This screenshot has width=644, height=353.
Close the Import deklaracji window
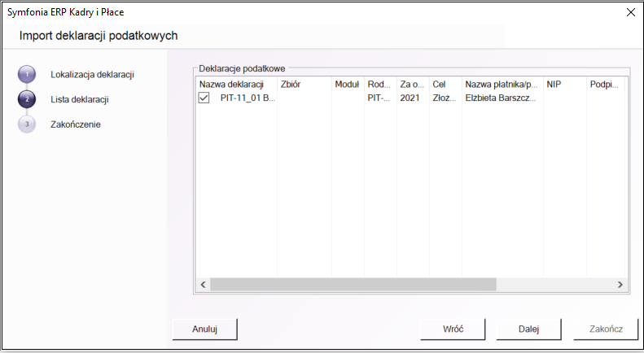pos(631,12)
